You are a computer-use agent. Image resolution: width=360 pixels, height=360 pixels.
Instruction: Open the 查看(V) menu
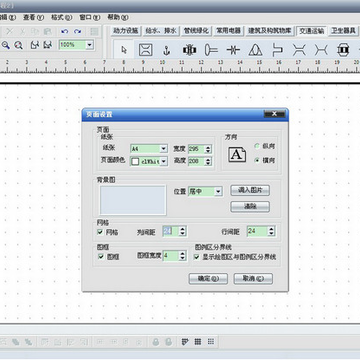33,17
